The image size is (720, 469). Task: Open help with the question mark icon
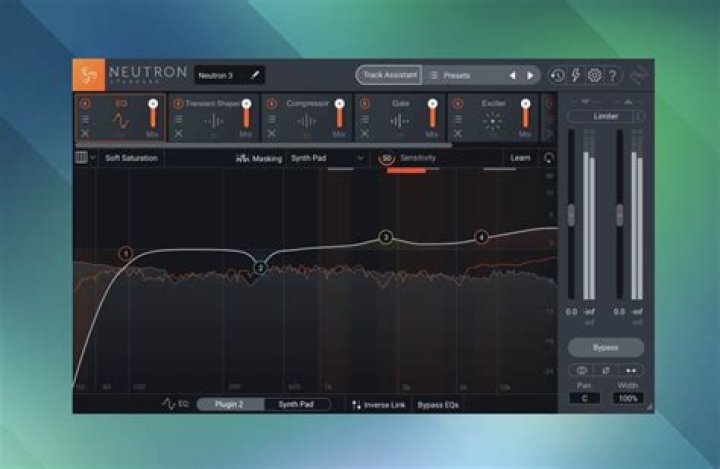(613, 75)
